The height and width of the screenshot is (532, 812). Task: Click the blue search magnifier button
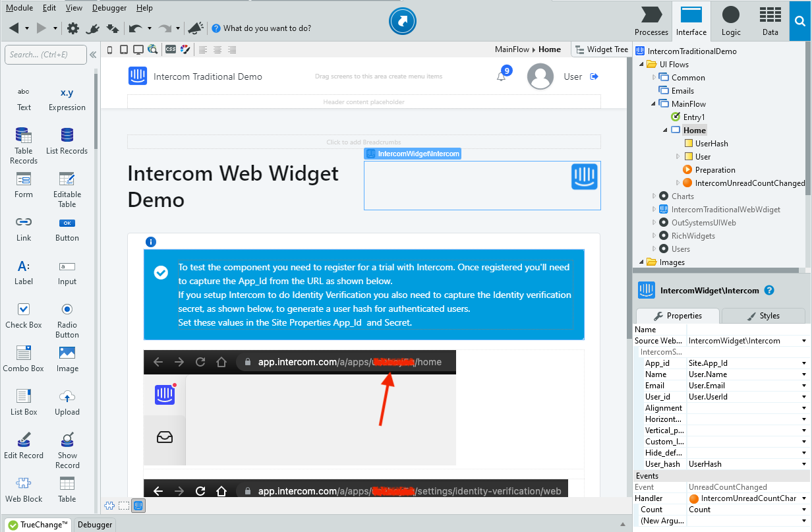pos(801,21)
